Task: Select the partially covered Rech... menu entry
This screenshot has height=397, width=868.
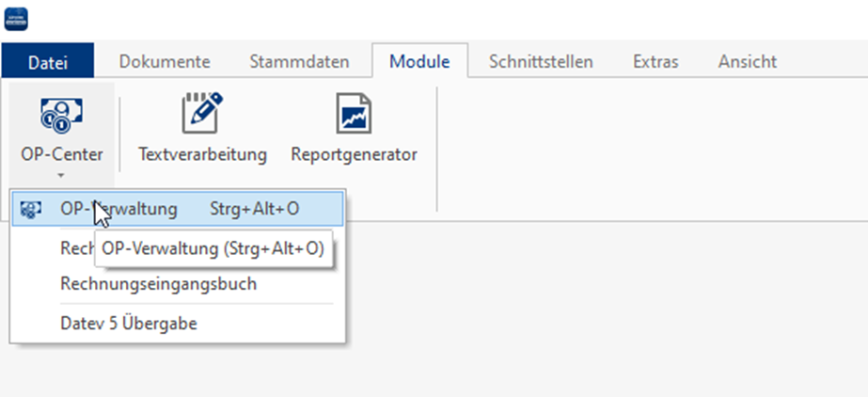Action: 77,249
